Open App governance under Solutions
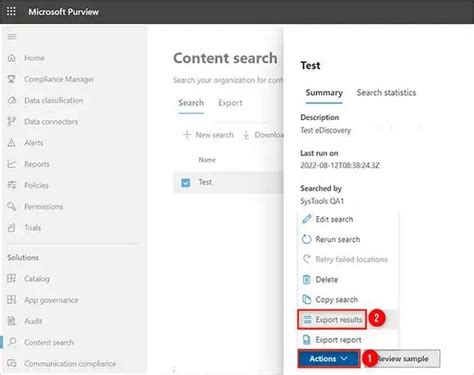Viewport: 474px width, 375px height. point(51,300)
